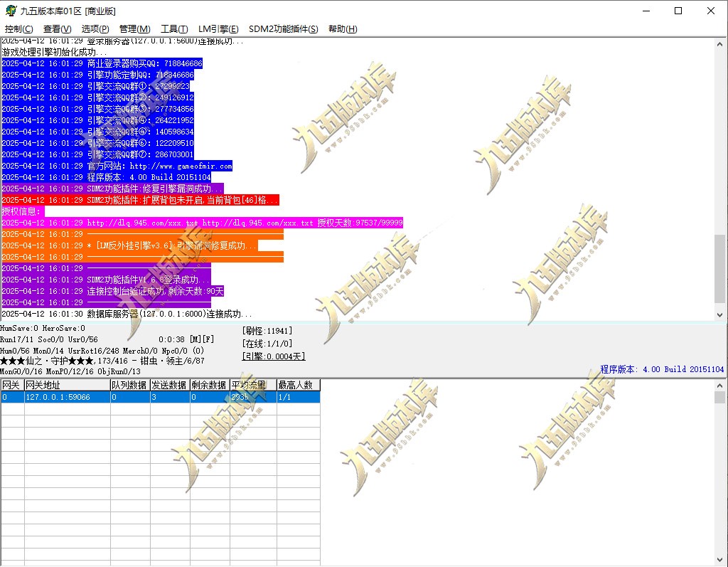Click the 网关地址 column header
The image size is (728, 567).
(x=68, y=385)
